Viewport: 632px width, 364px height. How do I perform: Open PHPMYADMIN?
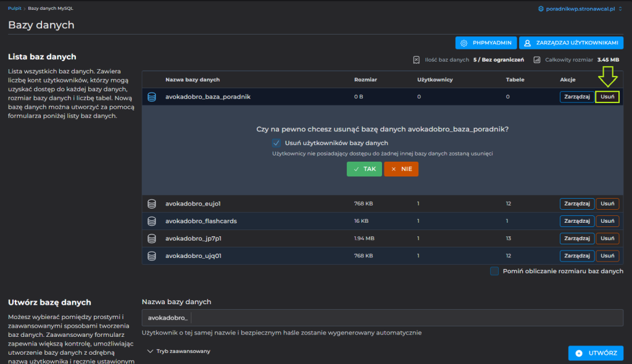click(486, 43)
